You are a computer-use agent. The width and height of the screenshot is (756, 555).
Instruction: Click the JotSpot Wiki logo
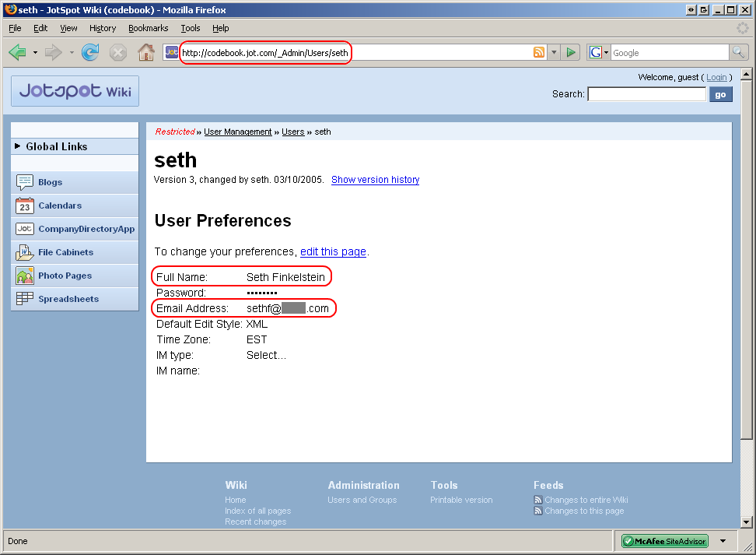(x=75, y=91)
